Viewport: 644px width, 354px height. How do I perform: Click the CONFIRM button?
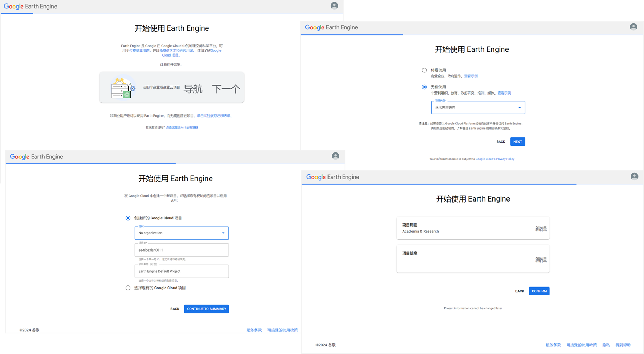pos(539,291)
